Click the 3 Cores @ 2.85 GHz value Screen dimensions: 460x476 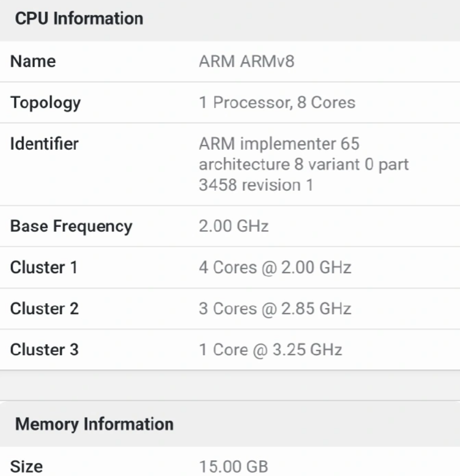click(x=275, y=309)
